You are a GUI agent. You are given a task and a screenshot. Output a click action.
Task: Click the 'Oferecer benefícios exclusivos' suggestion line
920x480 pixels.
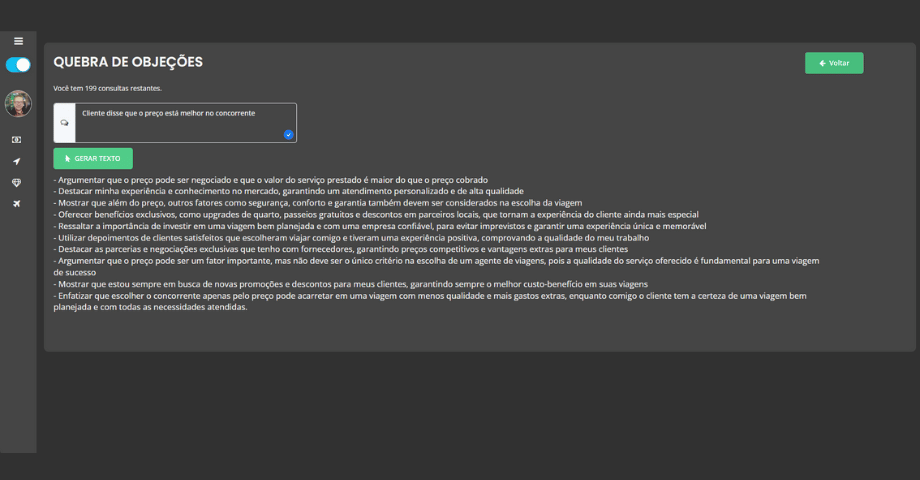pyautogui.click(x=378, y=214)
